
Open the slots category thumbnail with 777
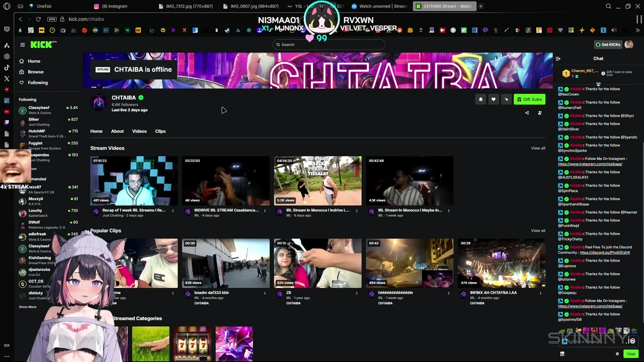(x=192, y=344)
